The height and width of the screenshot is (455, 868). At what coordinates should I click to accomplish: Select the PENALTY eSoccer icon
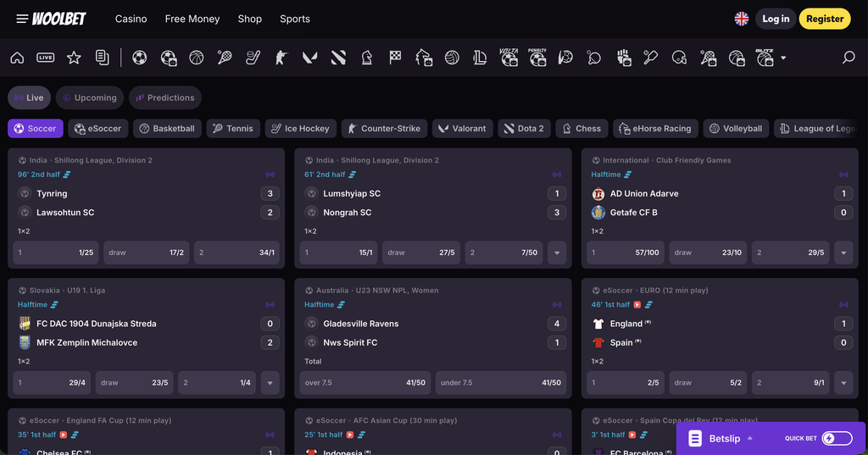tap(537, 57)
